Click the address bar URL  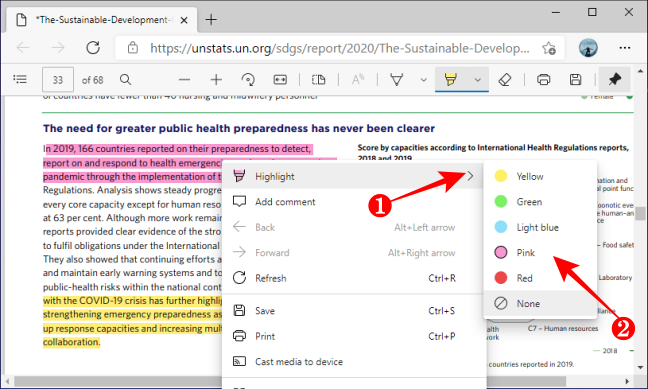tap(340, 48)
